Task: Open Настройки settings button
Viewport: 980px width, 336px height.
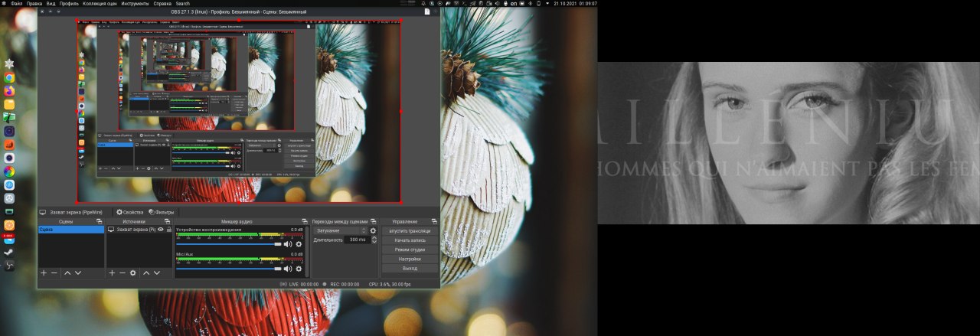Action: tap(410, 259)
